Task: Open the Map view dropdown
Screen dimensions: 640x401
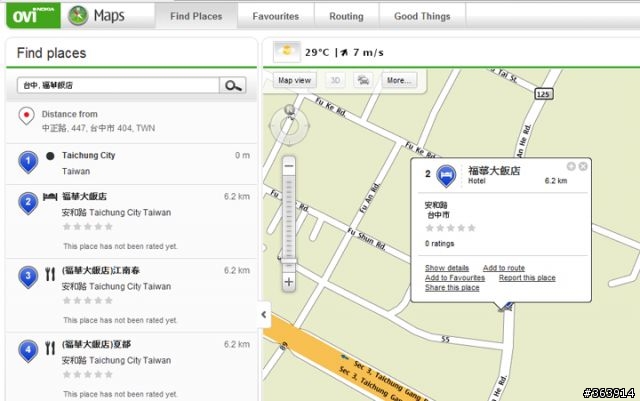Action: coord(294,80)
